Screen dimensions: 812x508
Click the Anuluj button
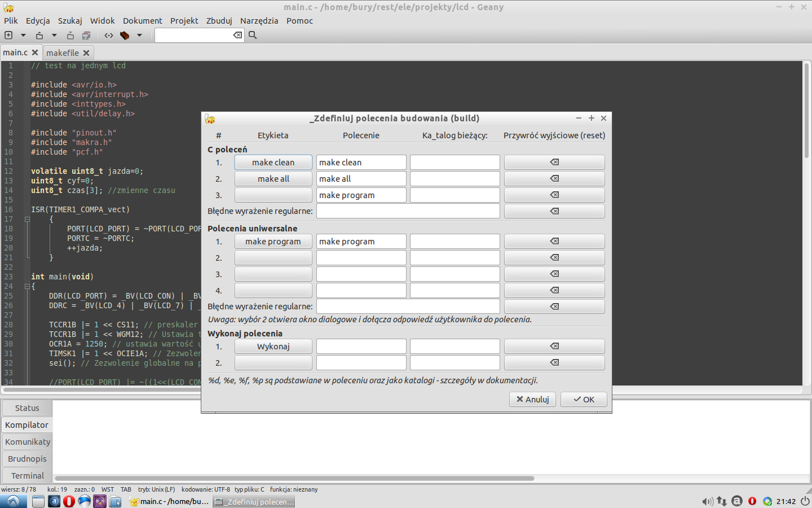pyautogui.click(x=532, y=399)
